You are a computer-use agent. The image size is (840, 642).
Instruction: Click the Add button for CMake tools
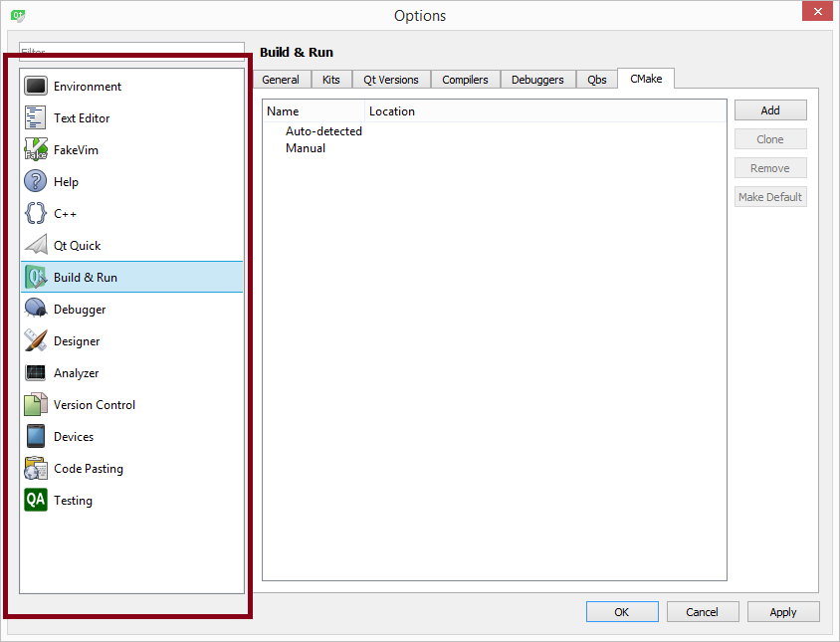pos(770,110)
